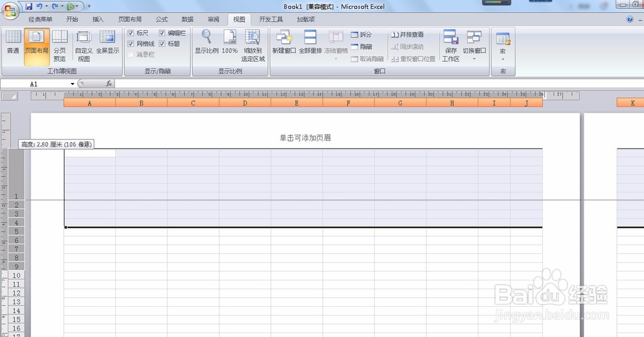Image resolution: width=644 pixels, height=337 pixels.
Task: Toggle the Gridlines checkbox (网格线)
Action: click(131, 44)
